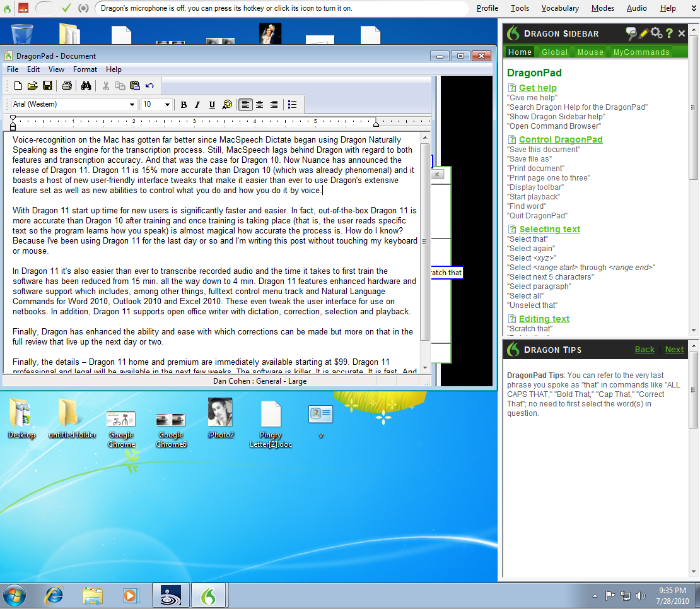Viewport: 700px width, 609px height.
Task: Click the yellow pencil icon in Dragon Sidebar
Action: pyautogui.click(x=643, y=33)
